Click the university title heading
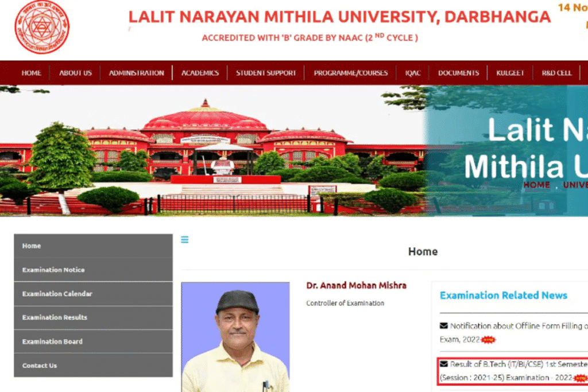 pos(339,17)
